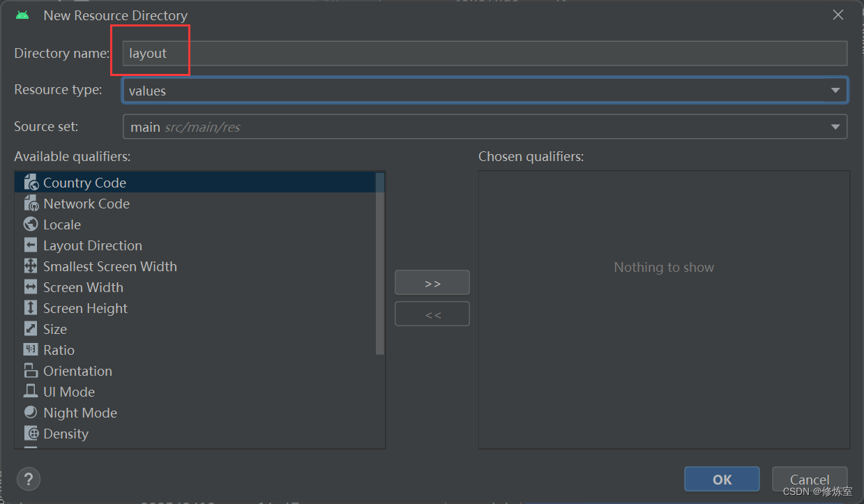
Task: Click the Size qualifier icon
Action: click(31, 329)
